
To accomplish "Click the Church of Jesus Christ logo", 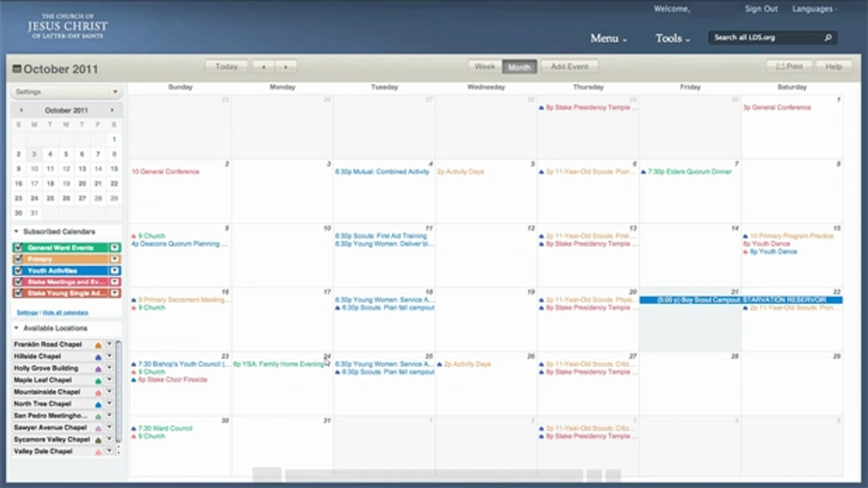I will pyautogui.click(x=68, y=26).
